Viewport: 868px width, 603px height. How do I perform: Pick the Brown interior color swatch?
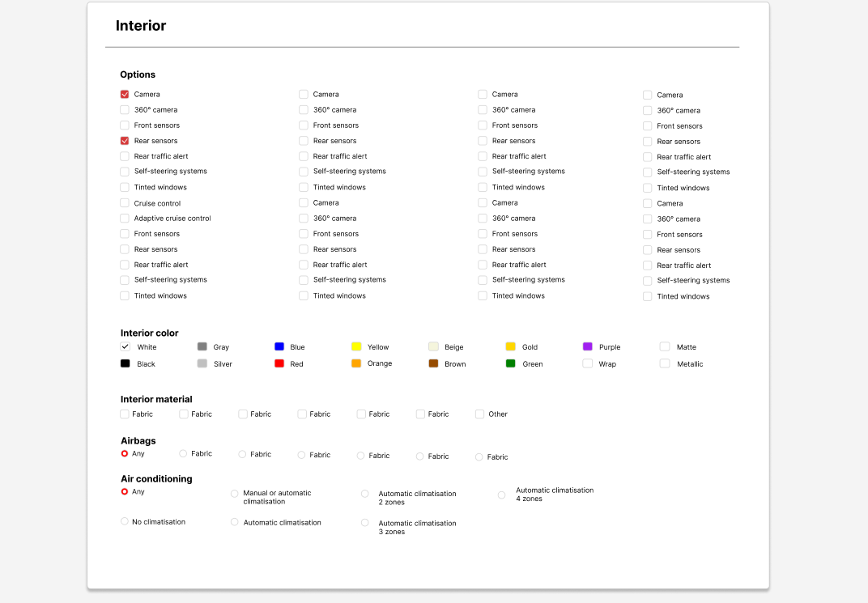pos(433,363)
